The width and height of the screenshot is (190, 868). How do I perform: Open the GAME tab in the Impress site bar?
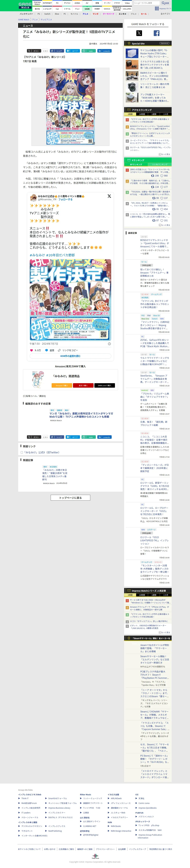pos(87,9)
